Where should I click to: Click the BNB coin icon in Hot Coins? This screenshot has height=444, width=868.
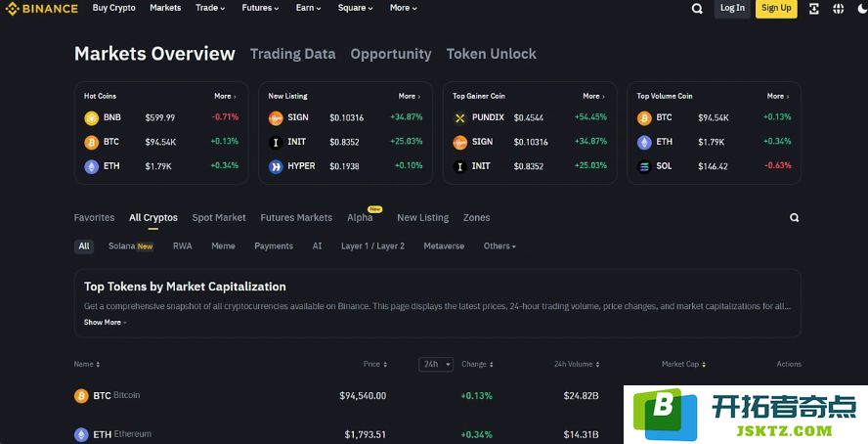pos(91,118)
